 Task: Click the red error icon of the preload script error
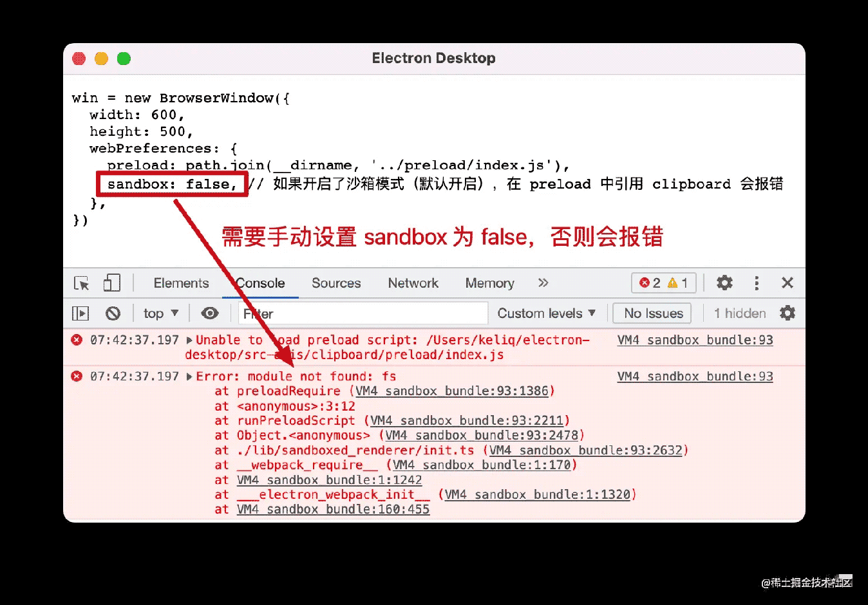tap(77, 339)
